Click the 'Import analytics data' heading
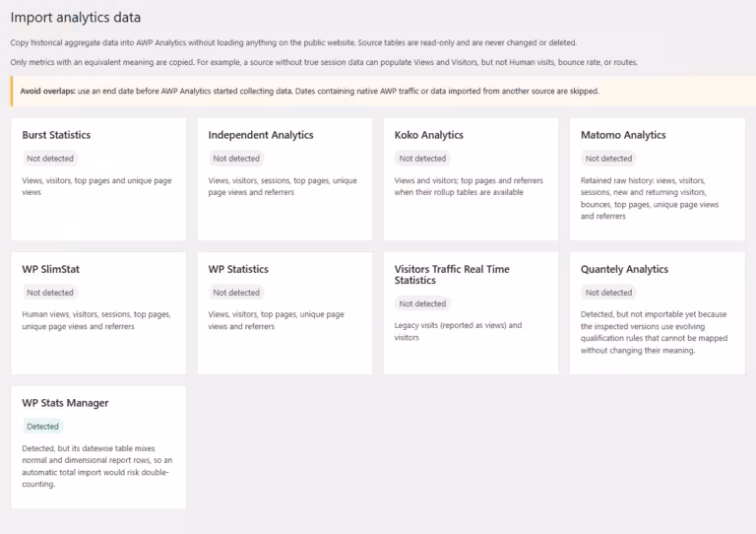The height and width of the screenshot is (534, 756). coord(76,18)
